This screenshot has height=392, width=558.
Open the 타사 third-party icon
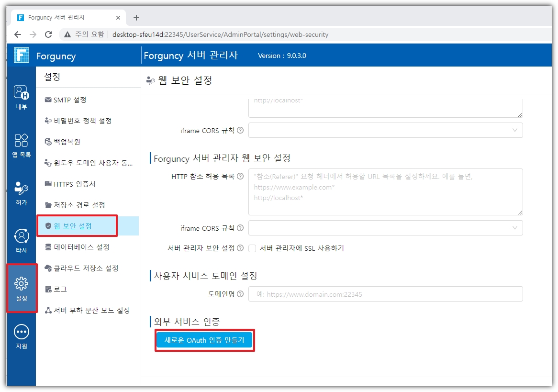tap(22, 240)
